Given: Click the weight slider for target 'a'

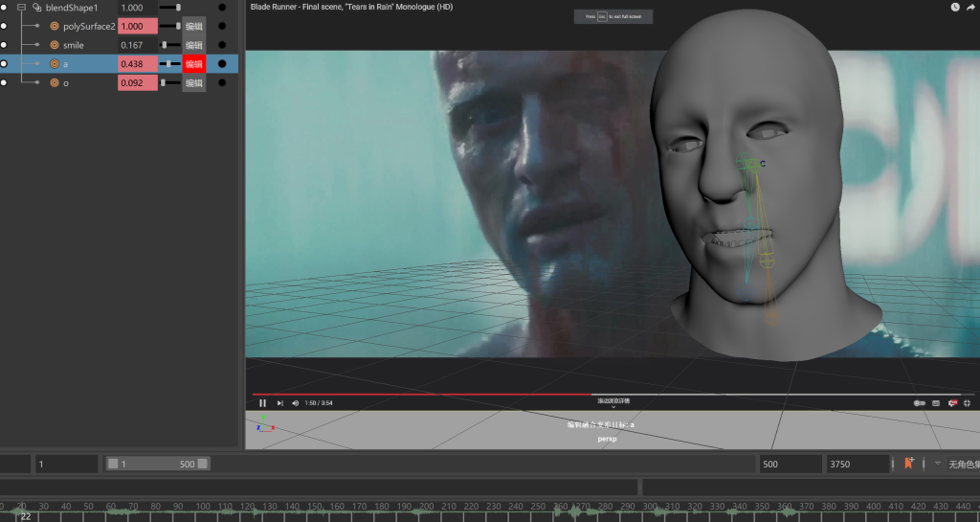Looking at the screenshot, I should pyautogui.click(x=170, y=64).
